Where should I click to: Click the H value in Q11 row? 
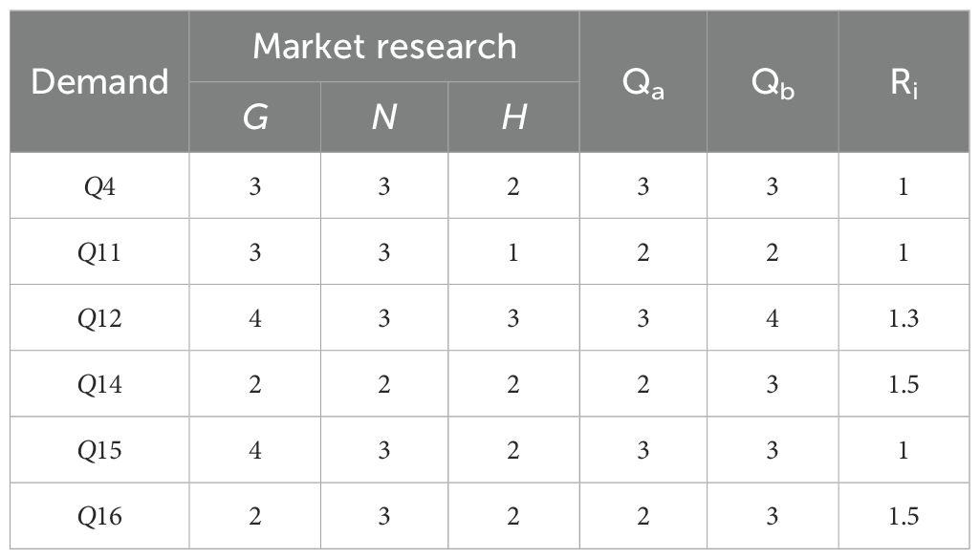[513, 252]
